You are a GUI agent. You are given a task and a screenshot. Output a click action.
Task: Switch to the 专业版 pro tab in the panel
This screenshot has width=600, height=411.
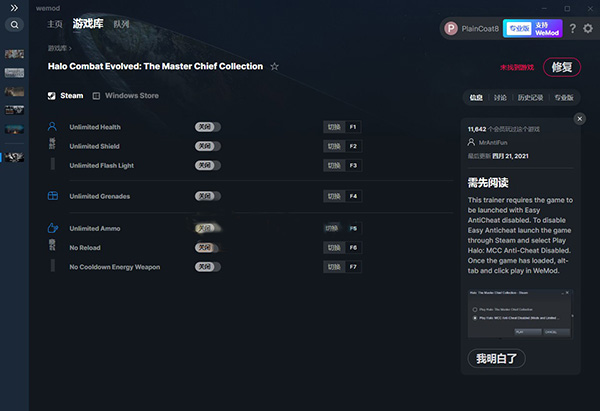[564, 98]
